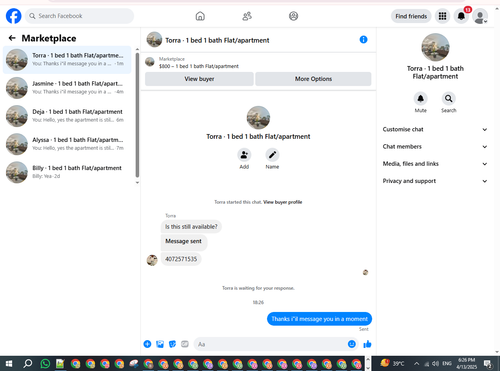The height and width of the screenshot is (371, 500).
Task: Click the 'Is this still available?' message
Action: coord(191,227)
